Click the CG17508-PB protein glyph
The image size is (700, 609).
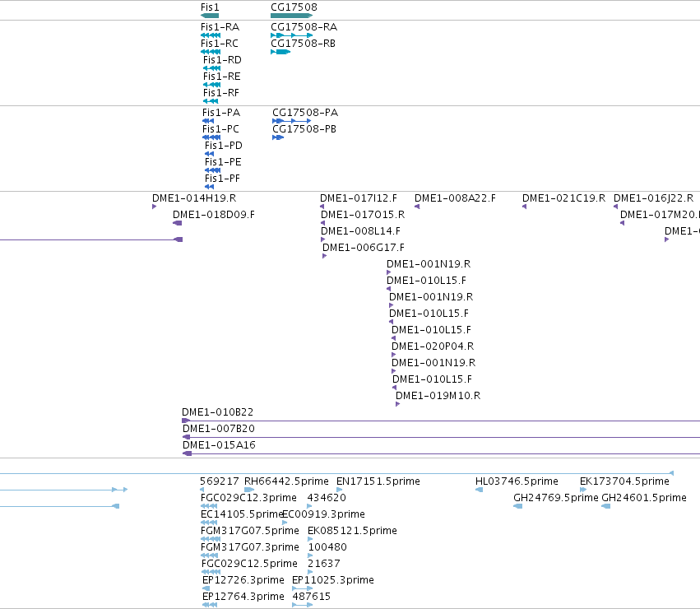(278, 137)
